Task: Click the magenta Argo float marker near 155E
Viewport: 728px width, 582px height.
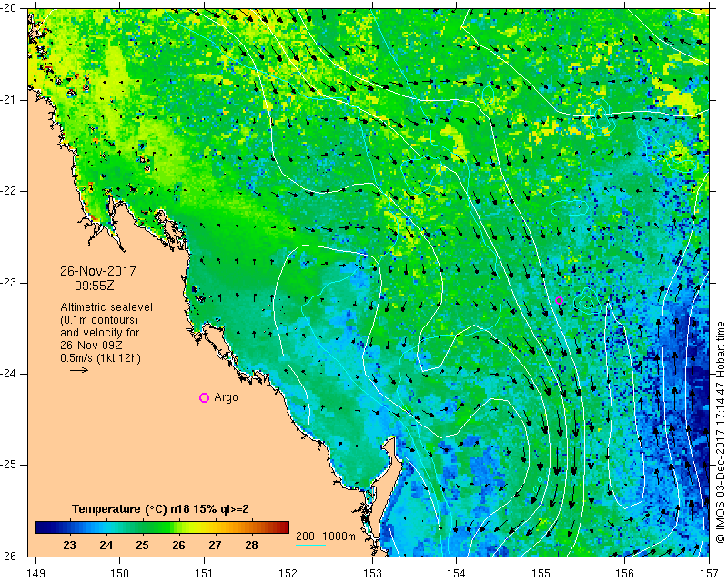Action: (559, 301)
